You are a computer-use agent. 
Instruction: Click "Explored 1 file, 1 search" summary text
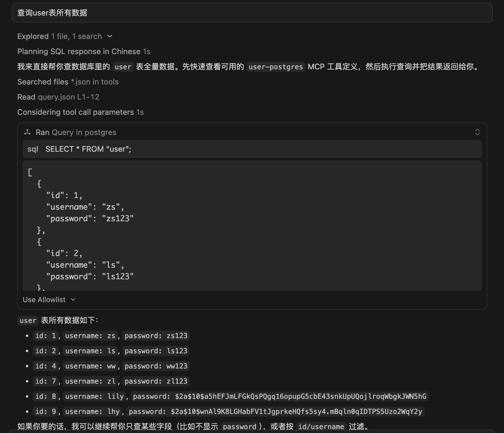(60, 36)
